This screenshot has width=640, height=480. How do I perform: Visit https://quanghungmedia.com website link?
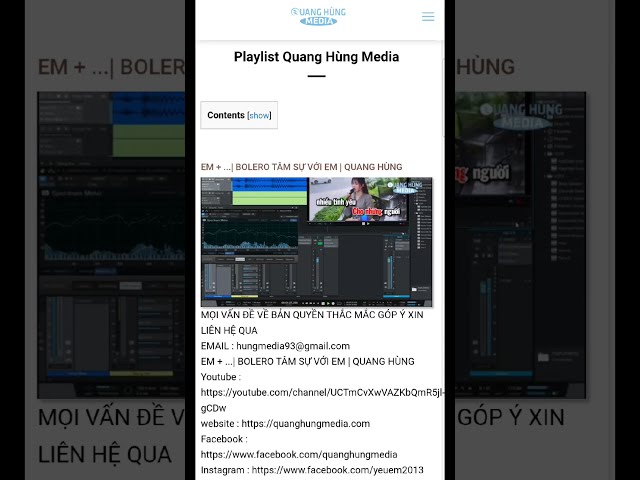coord(306,424)
